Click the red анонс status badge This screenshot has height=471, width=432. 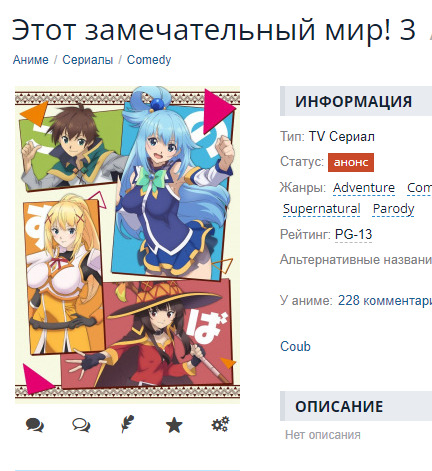(351, 162)
